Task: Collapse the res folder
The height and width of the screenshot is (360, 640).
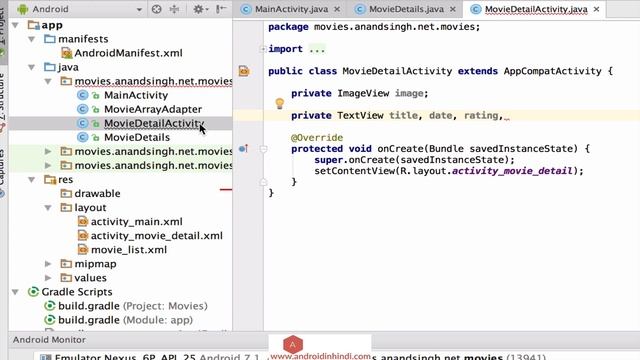Action: [x=32, y=180]
